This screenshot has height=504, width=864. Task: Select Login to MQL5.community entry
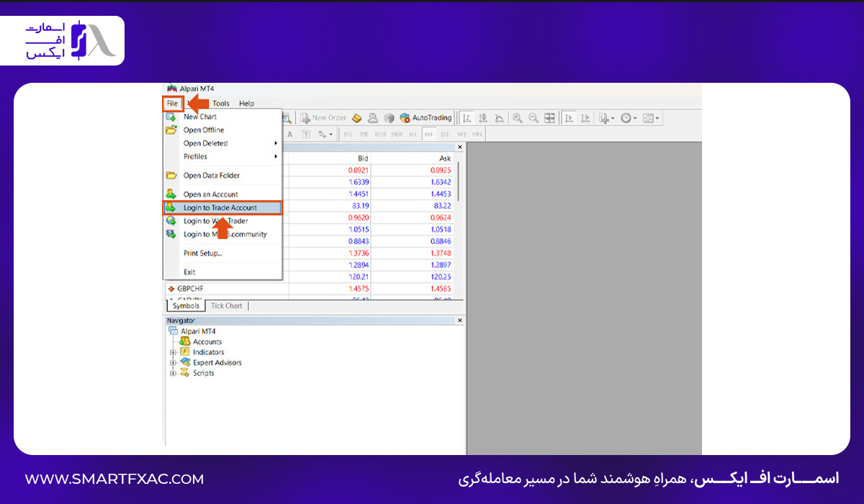click(222, 234)
